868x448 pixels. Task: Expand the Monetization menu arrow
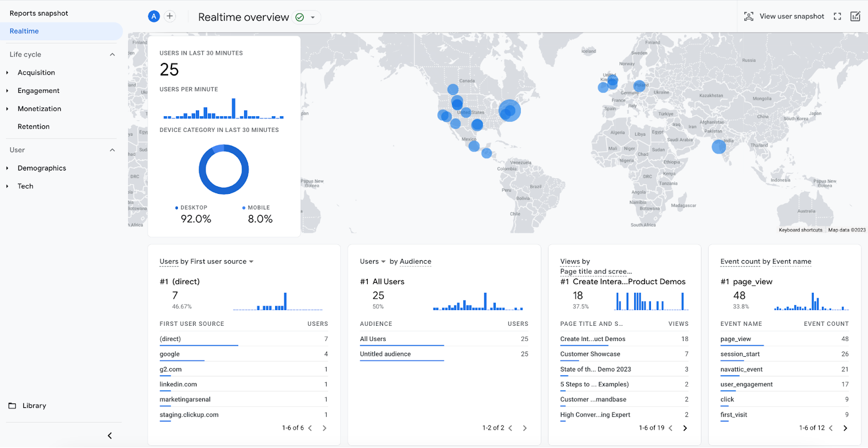[x=7, y=109]
